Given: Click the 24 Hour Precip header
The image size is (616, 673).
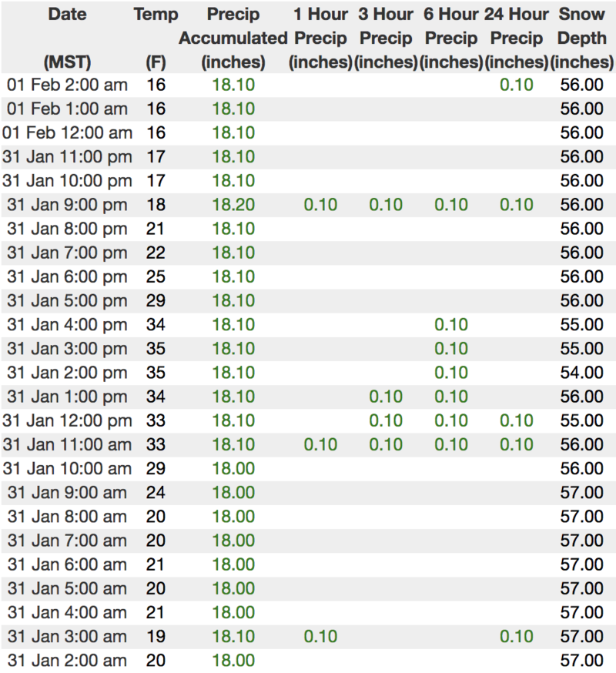Looking at the screenshot, I should click(x=517, y=37).
